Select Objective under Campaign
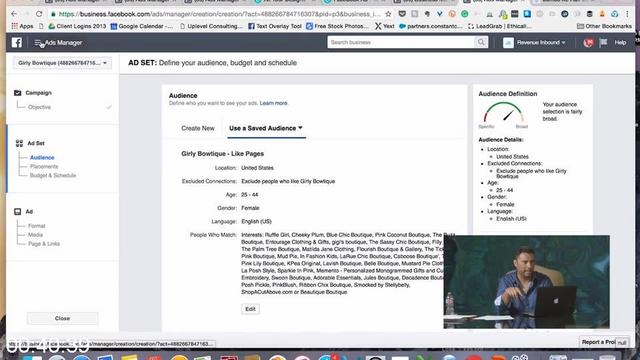Viewport: 640px width, 360px height. pyautogui.click(x=39, y=107)
